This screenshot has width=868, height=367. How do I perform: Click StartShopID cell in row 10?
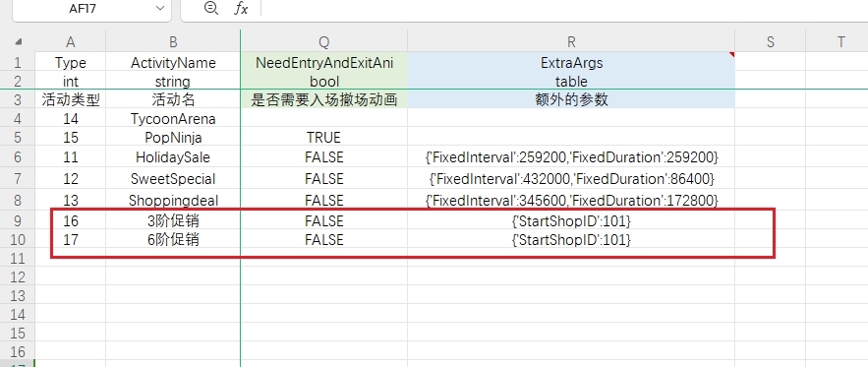[571, 239]
